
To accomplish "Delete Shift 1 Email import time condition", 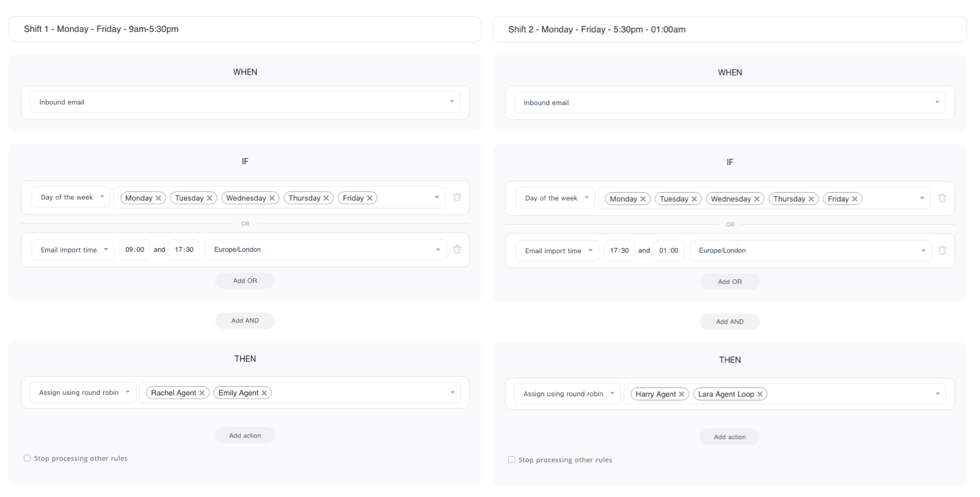I will [457, 250].
